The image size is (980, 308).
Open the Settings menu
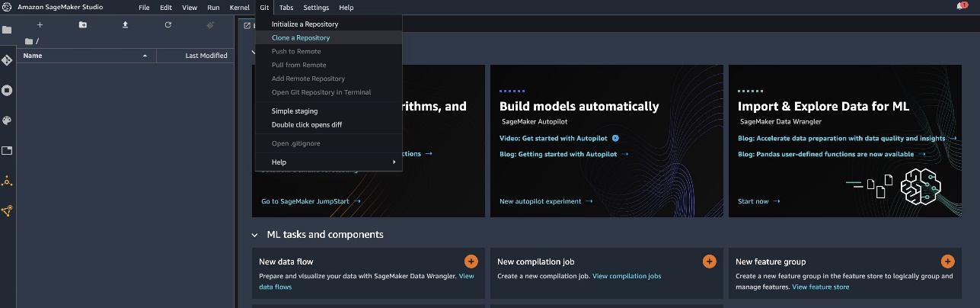pyautogui.click(x=316, y=7)
